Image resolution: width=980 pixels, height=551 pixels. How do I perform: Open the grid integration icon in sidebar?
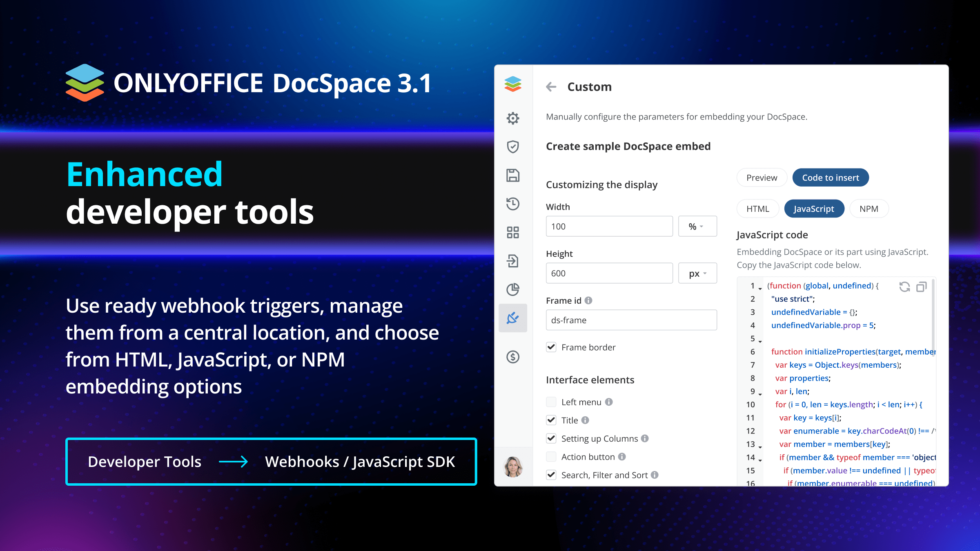(513, 232)
